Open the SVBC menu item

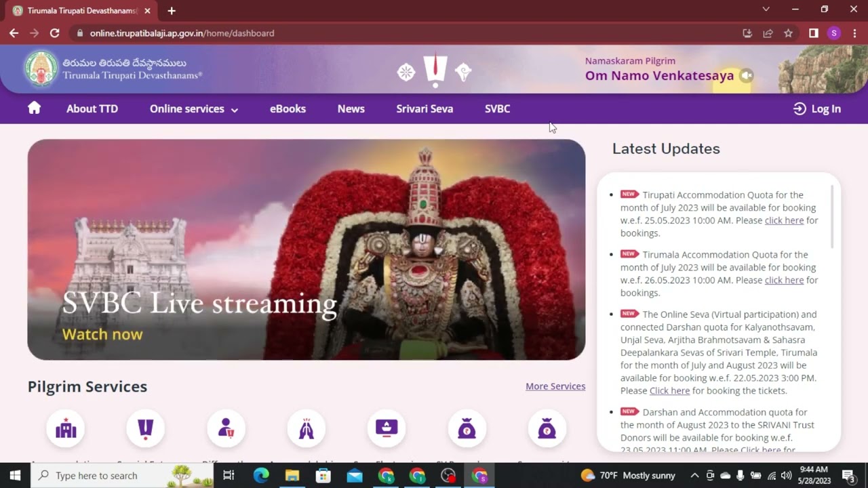pos(497,108)
